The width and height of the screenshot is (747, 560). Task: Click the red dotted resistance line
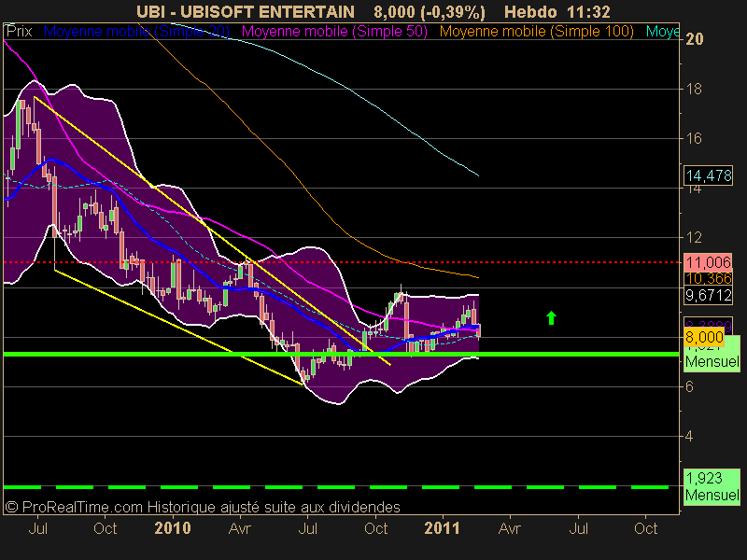pos(341,262)
